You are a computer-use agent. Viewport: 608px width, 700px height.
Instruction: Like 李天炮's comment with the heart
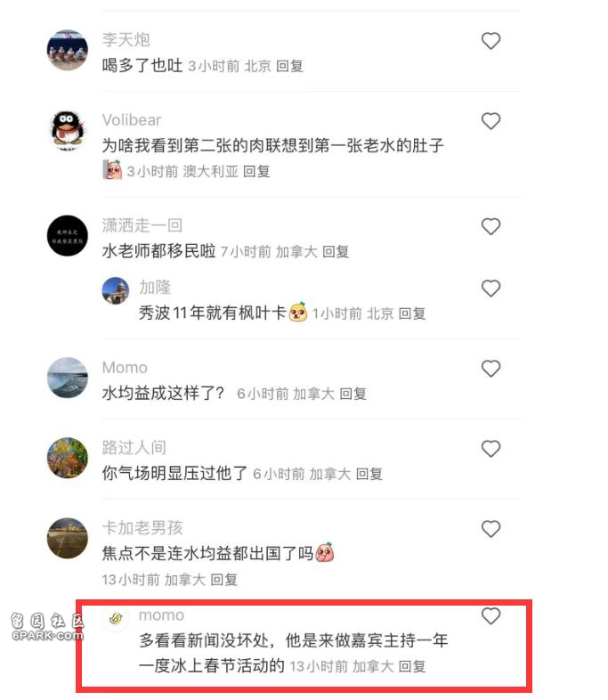pos(490,41)
